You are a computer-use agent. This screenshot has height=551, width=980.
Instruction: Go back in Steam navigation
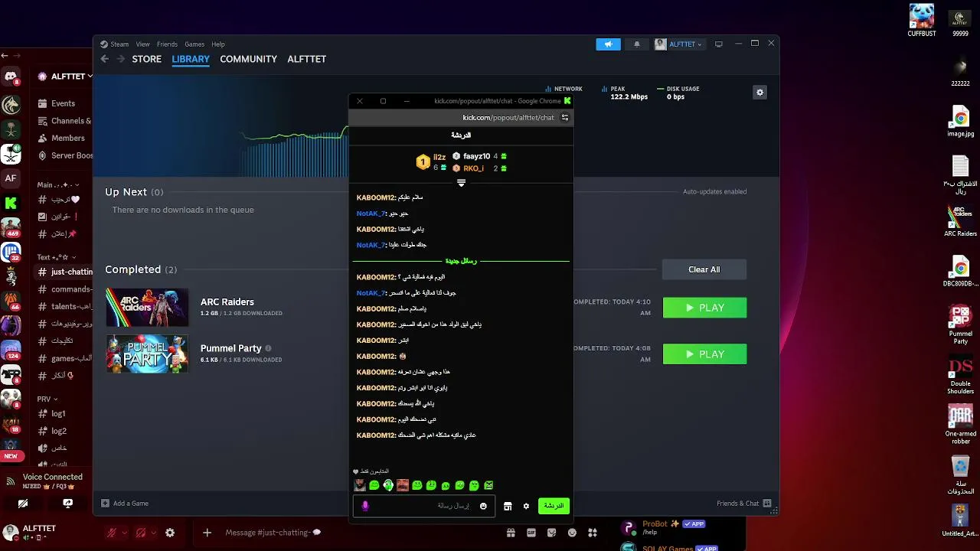pyautogui.click(x=105, y=59)
